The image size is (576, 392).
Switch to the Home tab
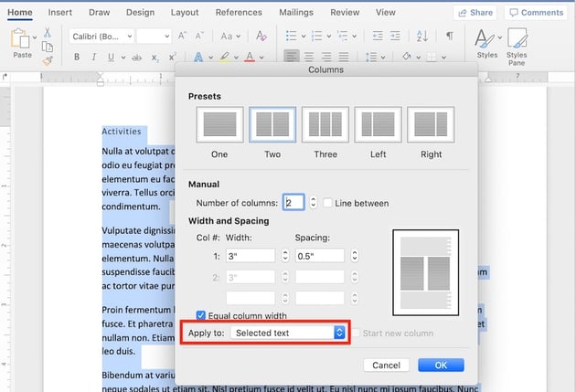(20, 13)
